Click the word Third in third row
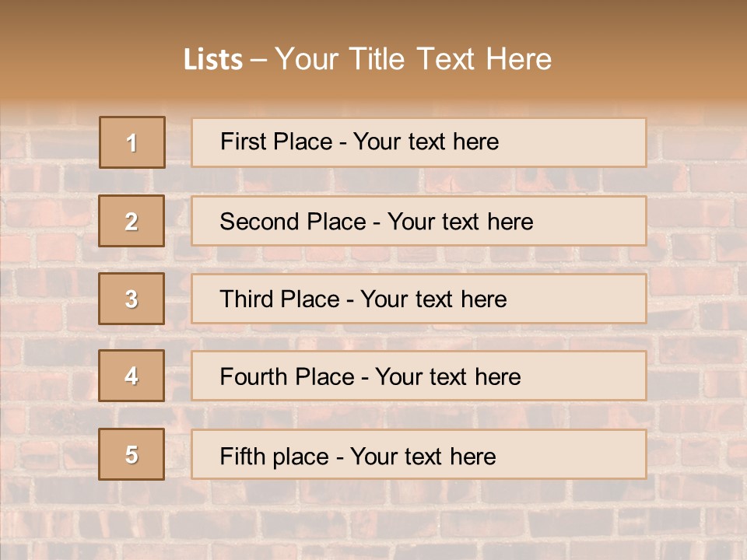747x560 pixels. click(x=246, y=299)
